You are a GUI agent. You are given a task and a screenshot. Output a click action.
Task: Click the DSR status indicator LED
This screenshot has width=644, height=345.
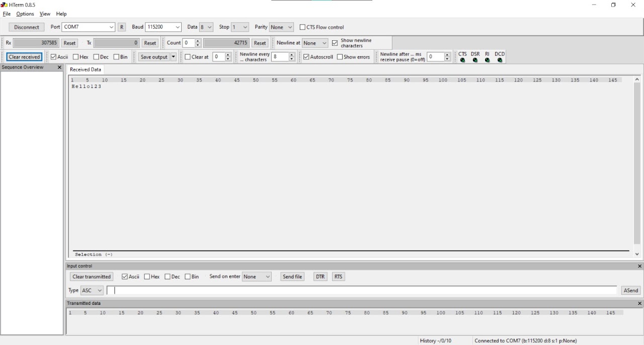475,60
